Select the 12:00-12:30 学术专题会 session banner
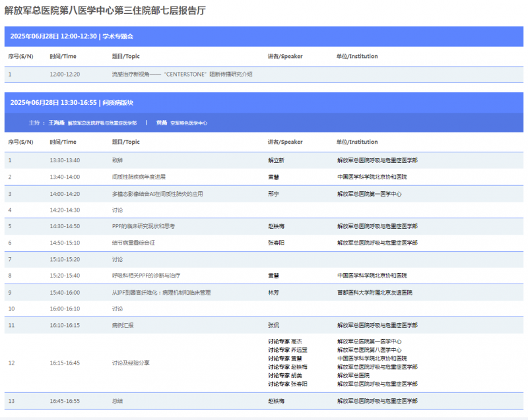This screenshot has height=420, width=528. [x=263, y=36]
